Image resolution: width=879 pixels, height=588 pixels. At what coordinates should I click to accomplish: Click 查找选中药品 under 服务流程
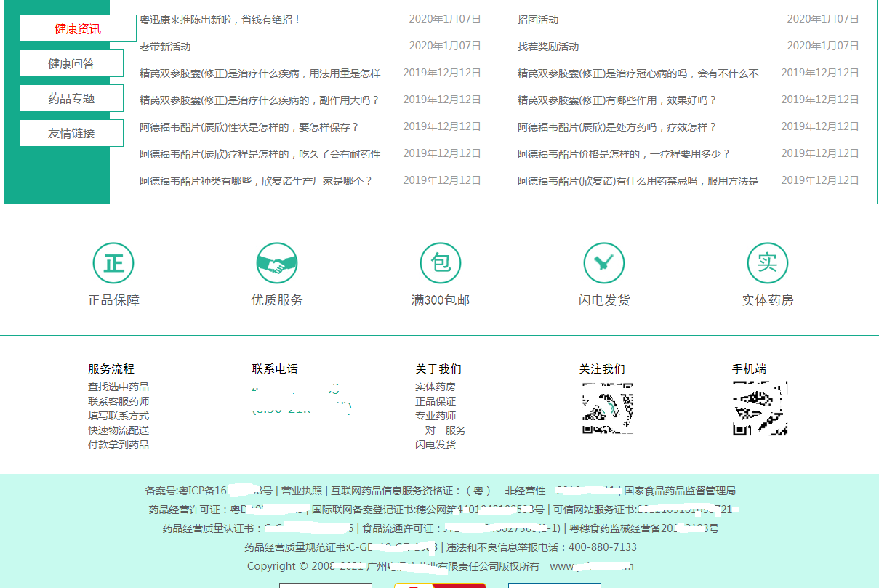coord(119,387)
